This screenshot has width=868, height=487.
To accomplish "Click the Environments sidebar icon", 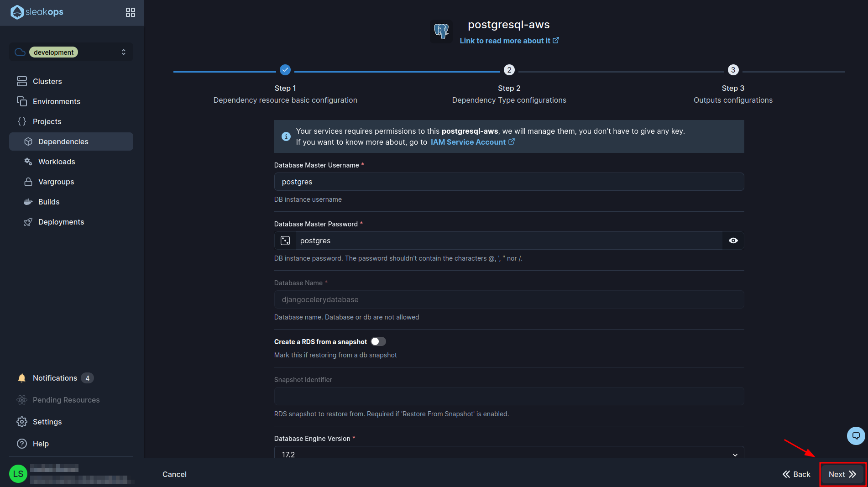I will pos(22,101).
